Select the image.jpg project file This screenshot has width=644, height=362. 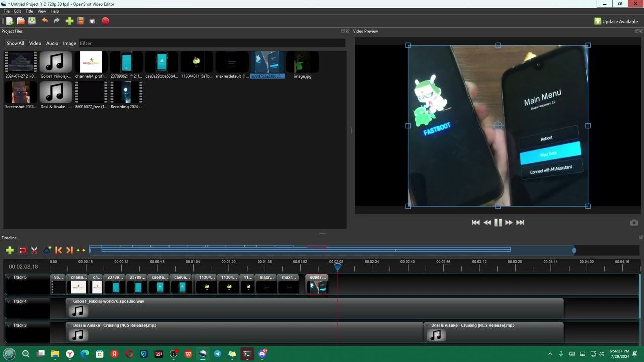coord(302,65)
